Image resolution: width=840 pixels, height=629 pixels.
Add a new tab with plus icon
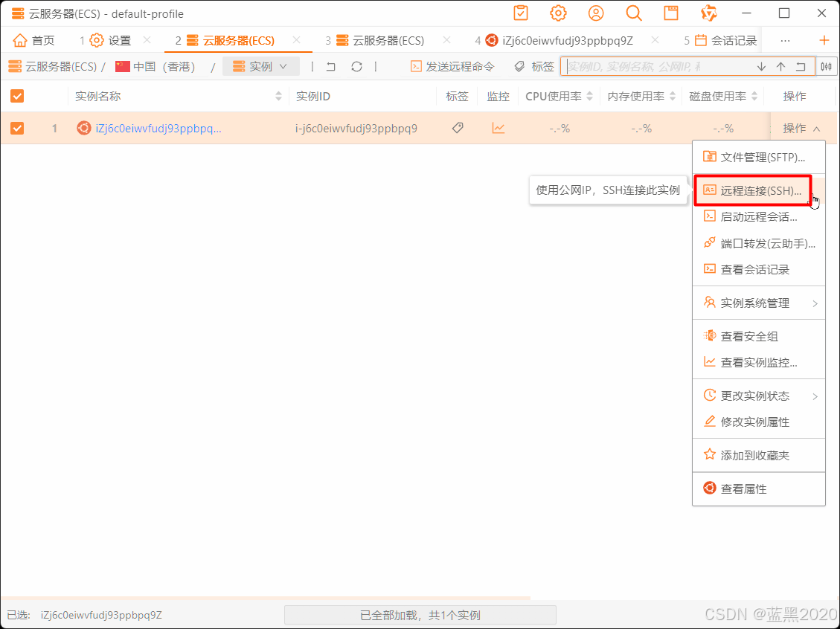824,40
